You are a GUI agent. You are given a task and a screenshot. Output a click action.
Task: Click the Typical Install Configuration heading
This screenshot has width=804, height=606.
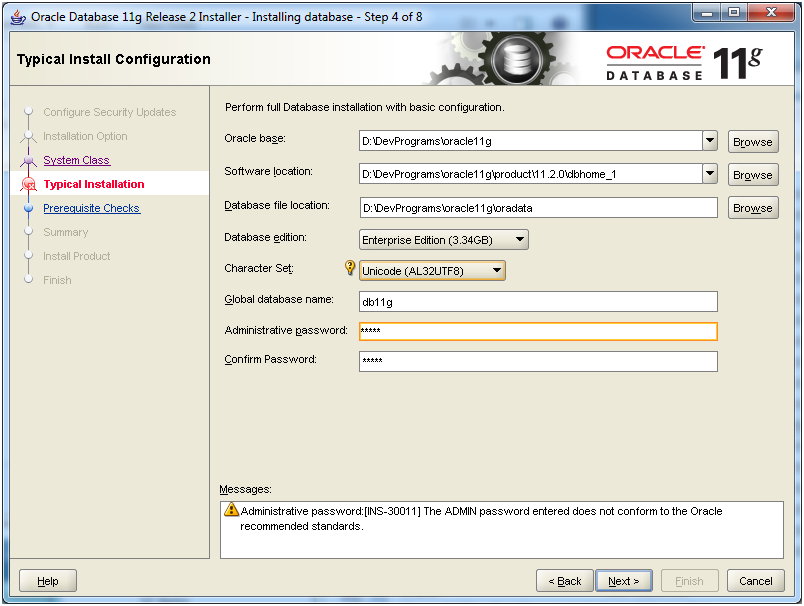pyautogui.click(x=114, y=59)
